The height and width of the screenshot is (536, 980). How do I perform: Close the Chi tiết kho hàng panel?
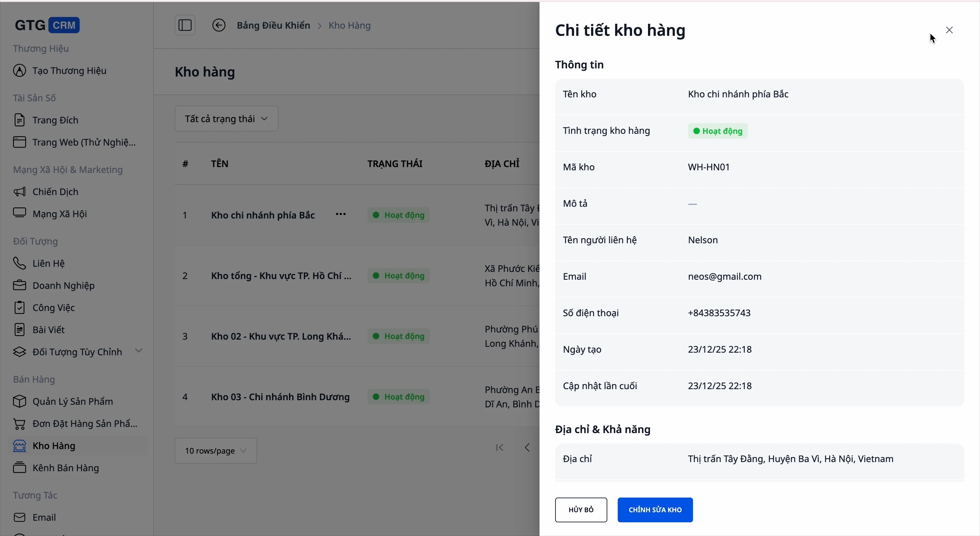click(949, 30)
